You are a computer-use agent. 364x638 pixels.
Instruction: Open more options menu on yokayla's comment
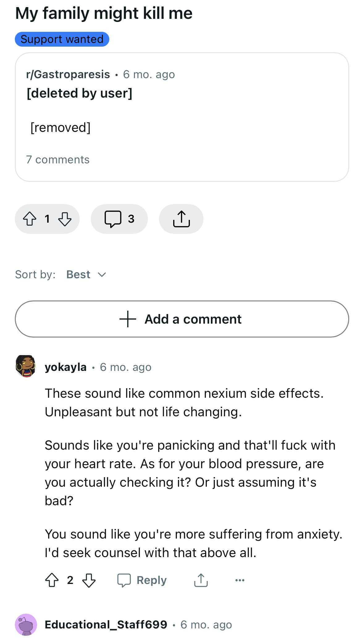[x=240, y=580]
